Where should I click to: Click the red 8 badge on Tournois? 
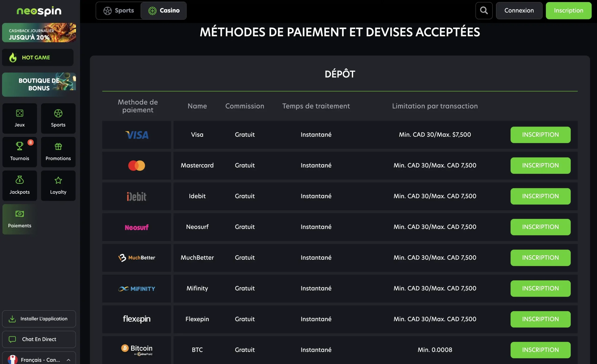click(31, 142)
